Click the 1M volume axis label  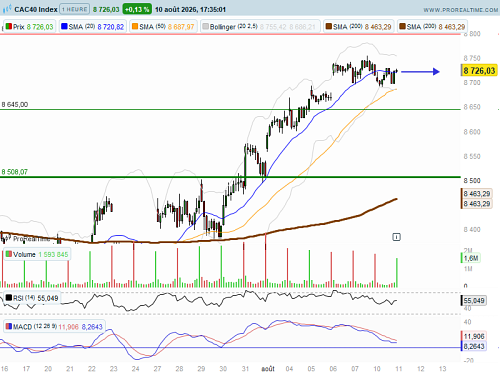[468, 269]
